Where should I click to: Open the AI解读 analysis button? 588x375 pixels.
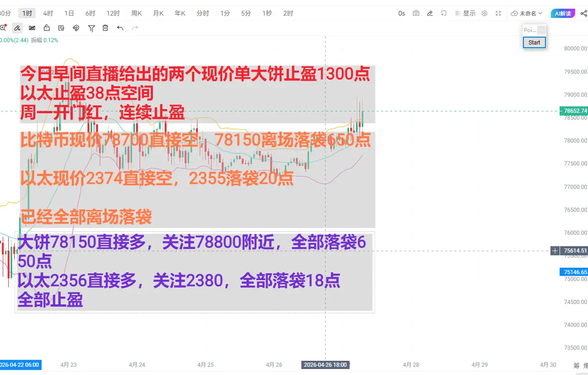click(x=563, y=13)
